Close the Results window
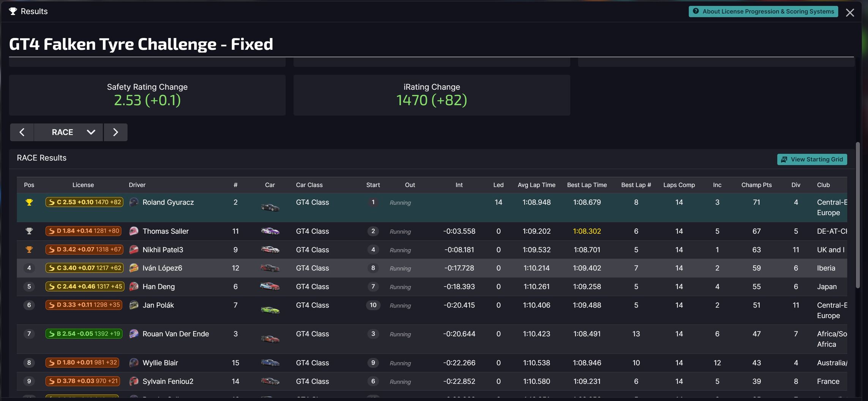Image resolution: width=868 pixels, height=401 pixels. pyautogui.click(x=850, y=13)
